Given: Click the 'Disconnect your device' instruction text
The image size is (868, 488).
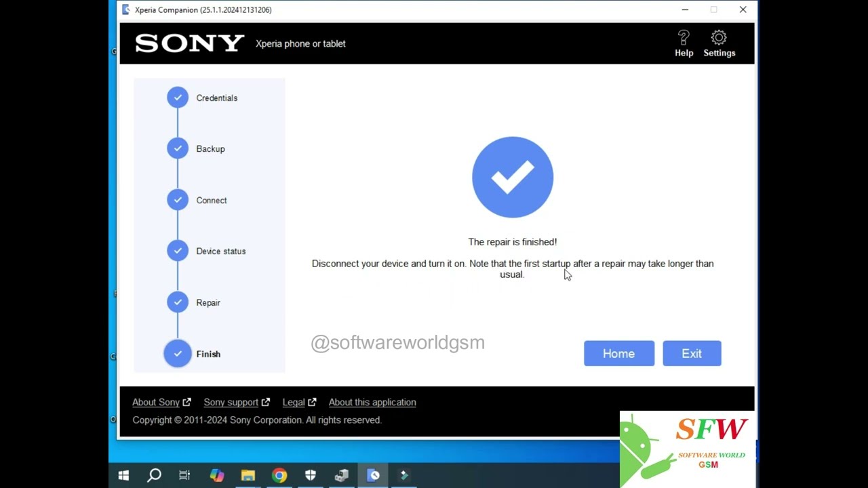Looking at the screenshot, I should coord(513,268).
